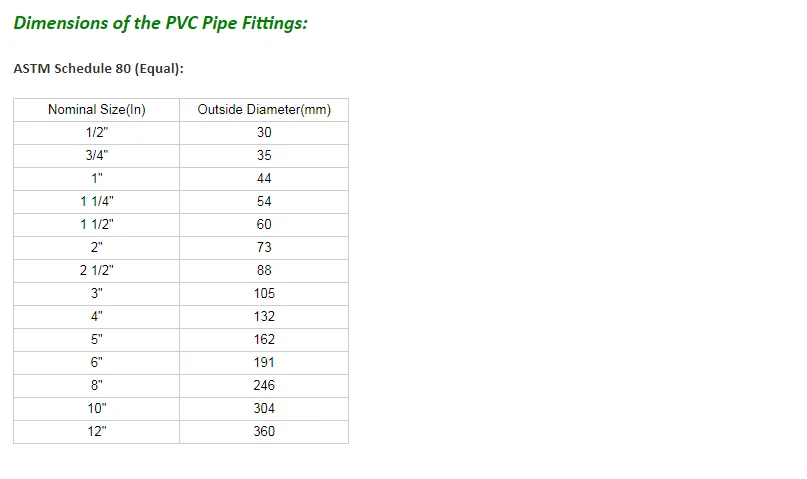Click the 12" nominal size cell
Image resolution: width=807 pixels, height=479 pixels.
(97, 432)
